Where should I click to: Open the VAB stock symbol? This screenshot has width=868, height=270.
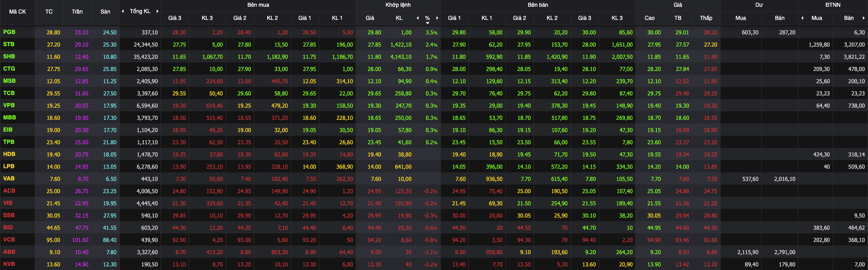[9, 179]
